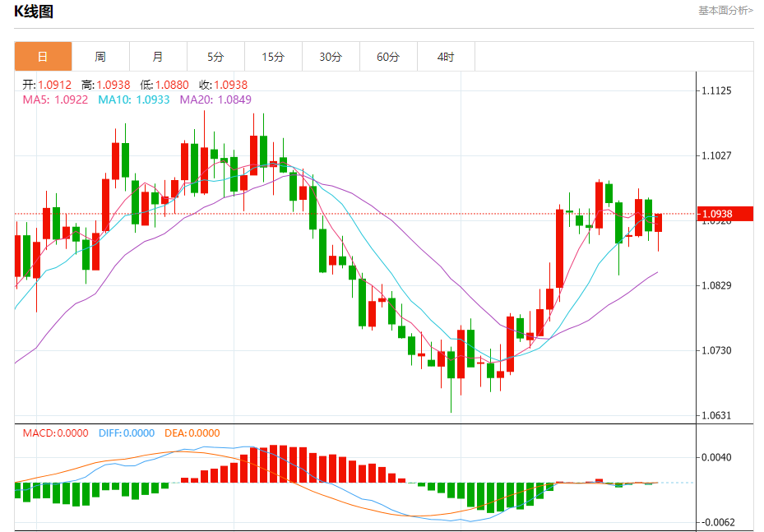Open the 30分 interval tab
Viewport: 764px width, 532px height.
331,57
